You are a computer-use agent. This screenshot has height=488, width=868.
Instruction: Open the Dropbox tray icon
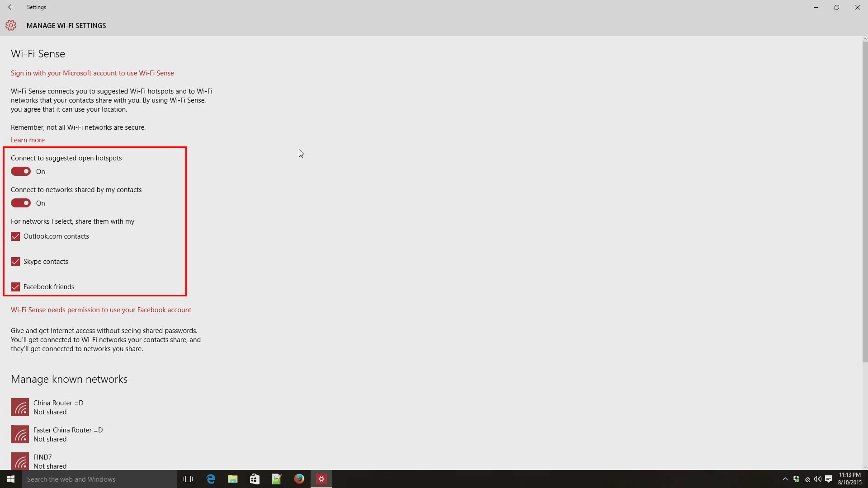[x=797, y=479]
